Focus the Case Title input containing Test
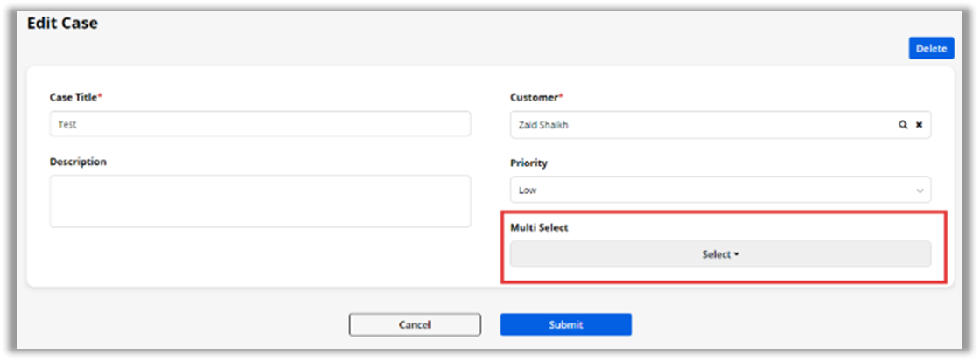Image resolution: width=980 pixels, height=361 pixels. click(260, 124)
